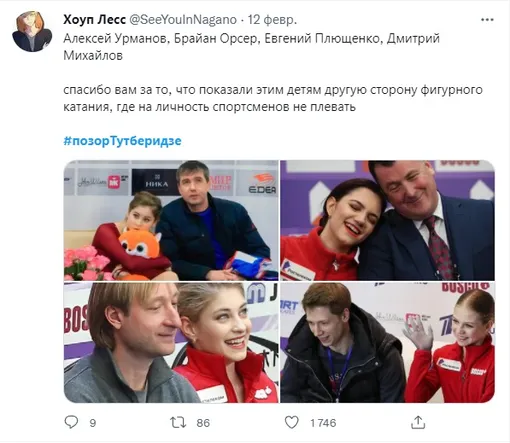Open the author's profile avatar
The height and width of the screenshot is (443, 510).
(x=32, y=32)
